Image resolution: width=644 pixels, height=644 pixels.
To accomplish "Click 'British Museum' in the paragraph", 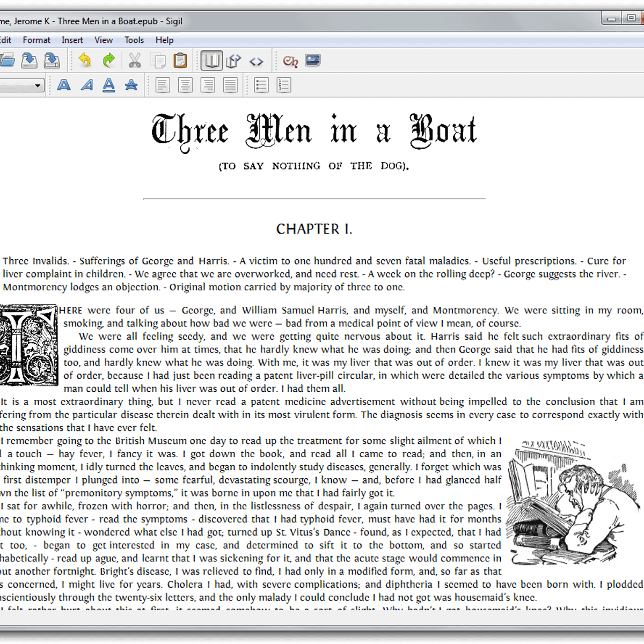I will [151, 441].
